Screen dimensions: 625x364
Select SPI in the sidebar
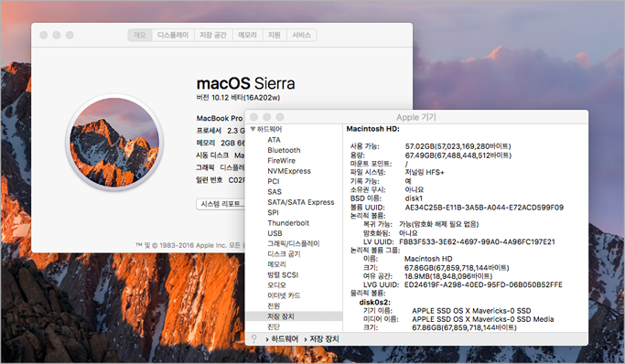click(273, 212)
